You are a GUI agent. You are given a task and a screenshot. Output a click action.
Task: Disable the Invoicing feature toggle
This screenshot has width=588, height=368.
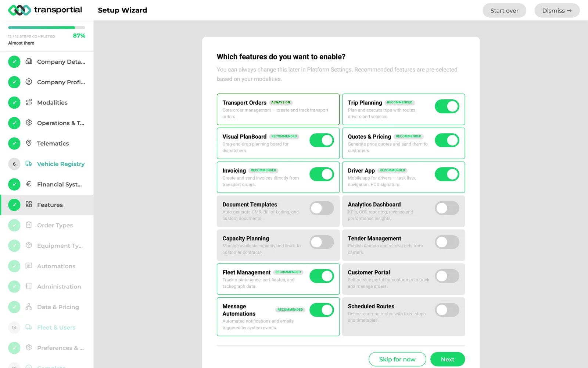tap(322, 174)
